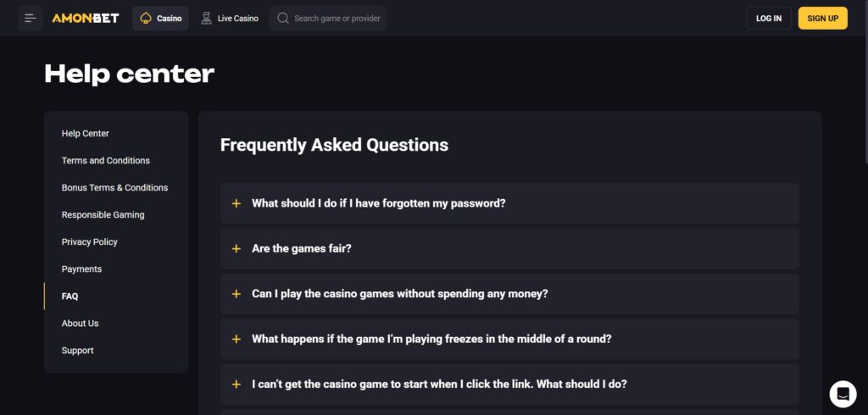The height and width of the screenshot is (415, 868).
Task: Click the page vertical scrollbar
Action: [864, 85]
